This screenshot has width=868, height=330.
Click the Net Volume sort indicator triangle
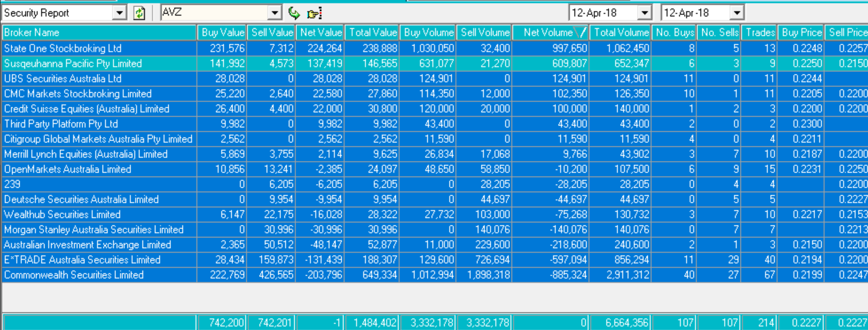pos(581,33)
